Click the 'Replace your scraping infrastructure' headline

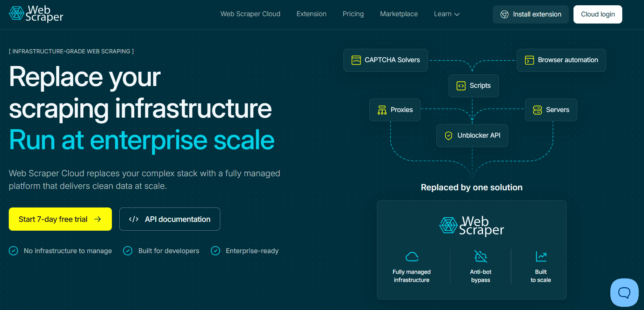click(x=140, y=93)
